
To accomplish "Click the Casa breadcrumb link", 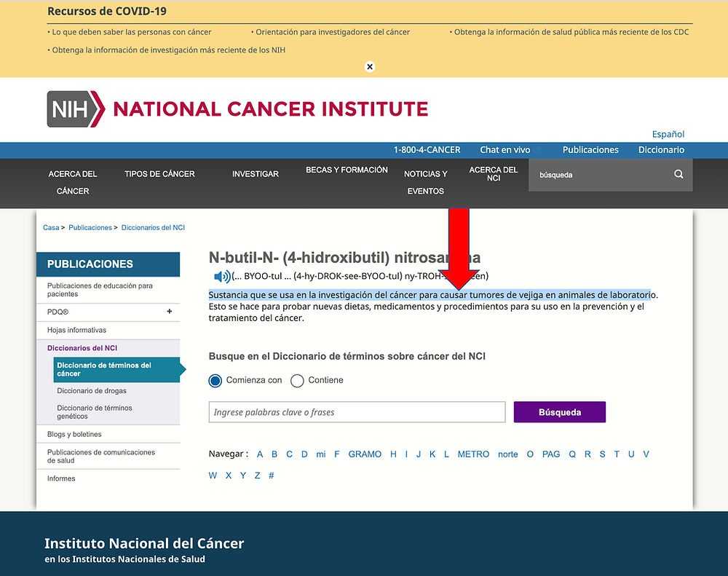I will point(51,228).
